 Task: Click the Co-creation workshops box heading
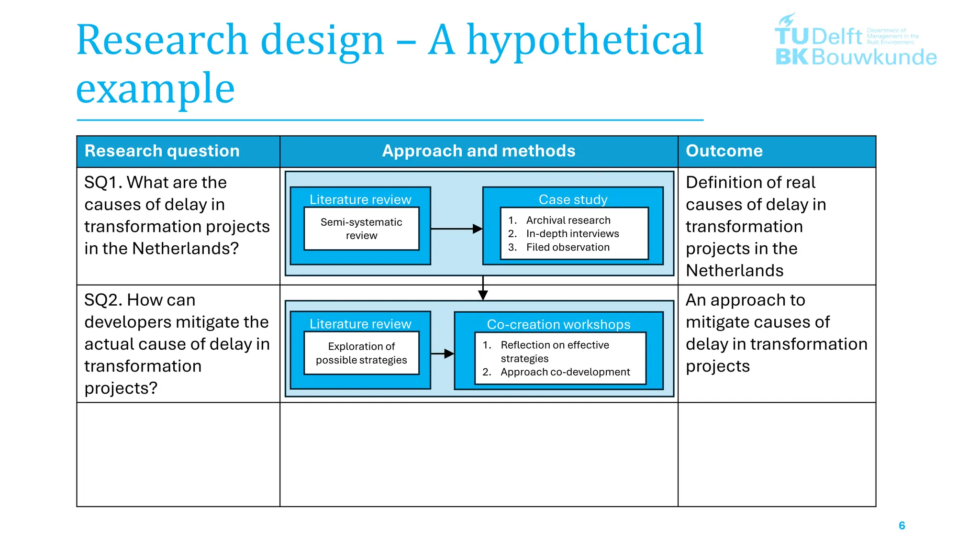pos(558,324)
